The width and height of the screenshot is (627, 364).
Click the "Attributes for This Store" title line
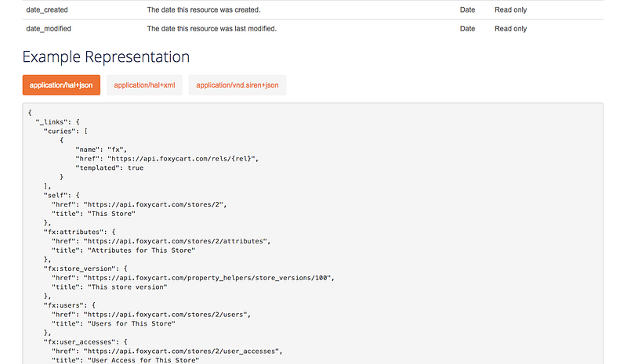click(x=124, y=250)
